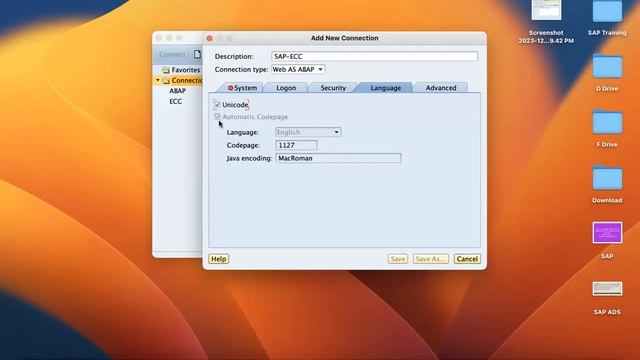The width and height of the screenshot is (640, 360).
Task: Click the Save As... button
Action: [431, 259]
